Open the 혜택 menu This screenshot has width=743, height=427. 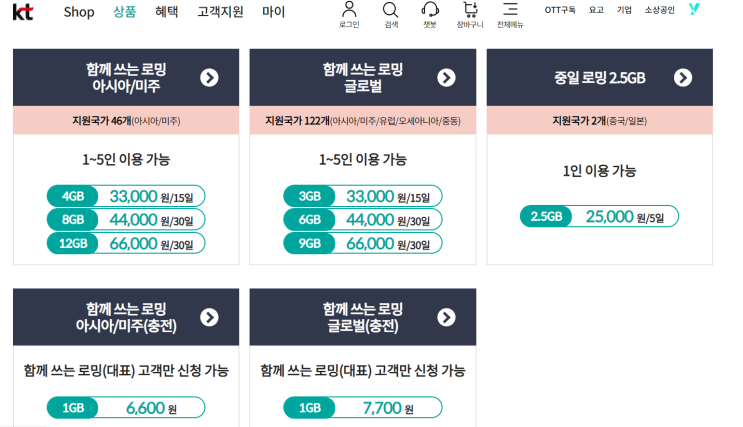tap(167, 12)
